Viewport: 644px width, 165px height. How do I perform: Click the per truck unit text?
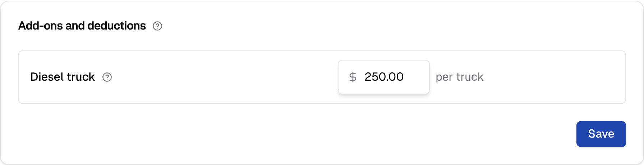coord(459,77)
